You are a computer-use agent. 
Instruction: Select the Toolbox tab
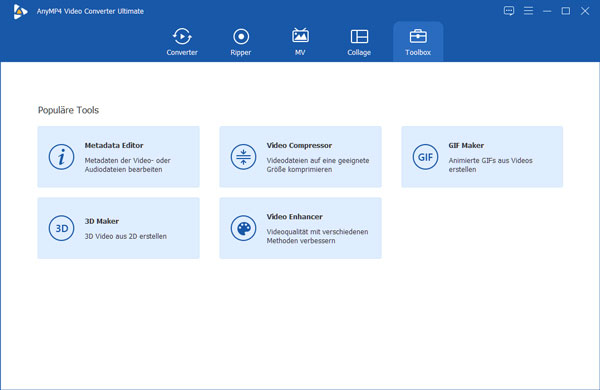tap(418, 42)
